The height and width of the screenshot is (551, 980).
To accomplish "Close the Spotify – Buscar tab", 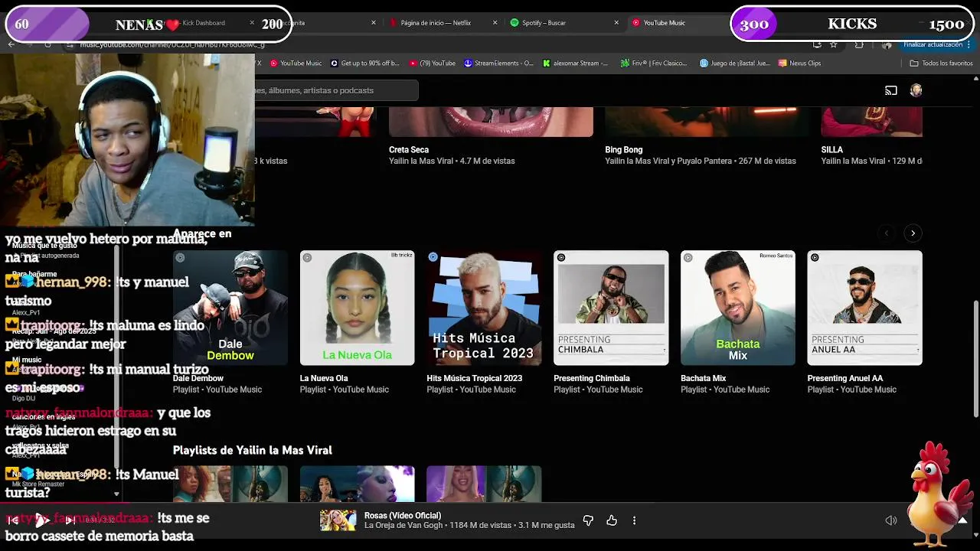I will point(616,23).
